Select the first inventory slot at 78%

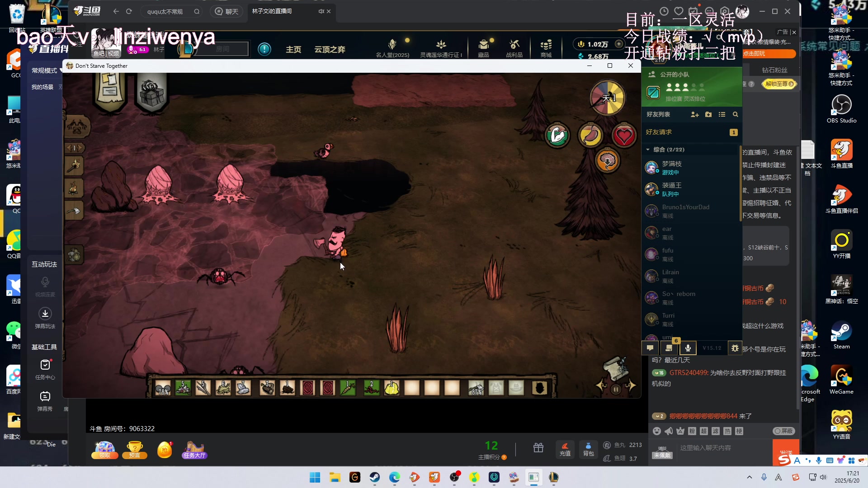click(163, 388)
